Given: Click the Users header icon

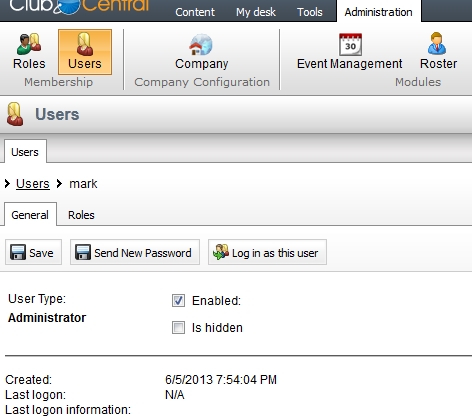Looking at the screenshot, I should [15, 114].
